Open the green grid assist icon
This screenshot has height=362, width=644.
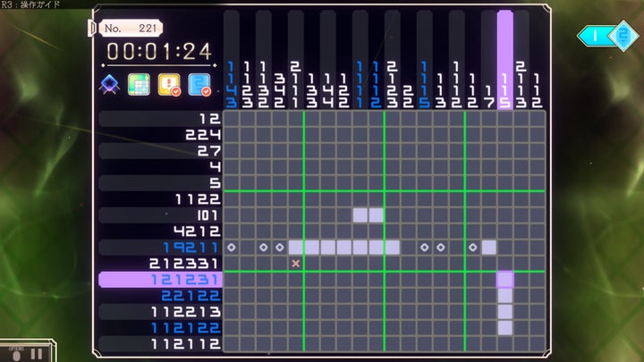pos(139,85)
